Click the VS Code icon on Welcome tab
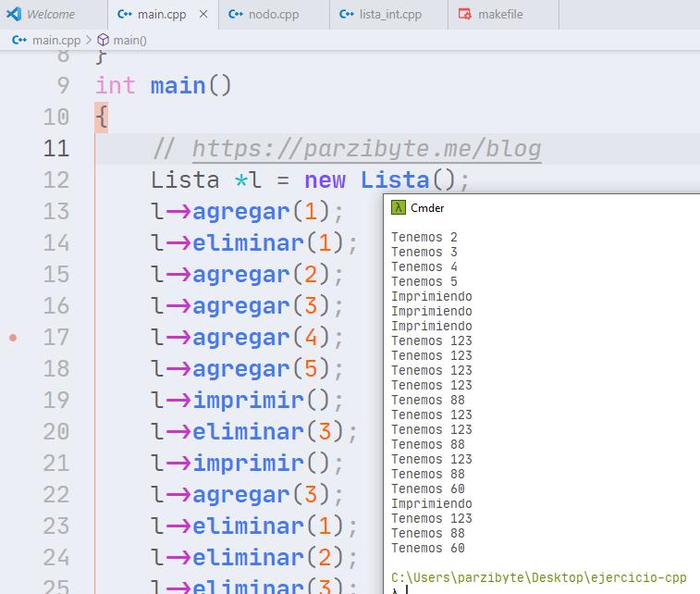This screenshot has width=700, height=594. click(x=14, y=14)
